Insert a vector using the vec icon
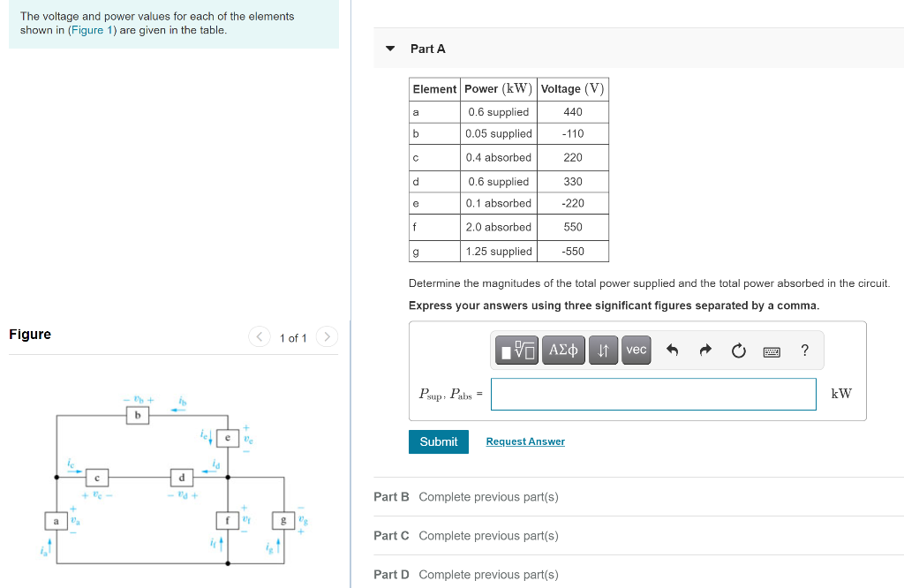The width and height of the screenshot is (904, 588). point(636,350)
